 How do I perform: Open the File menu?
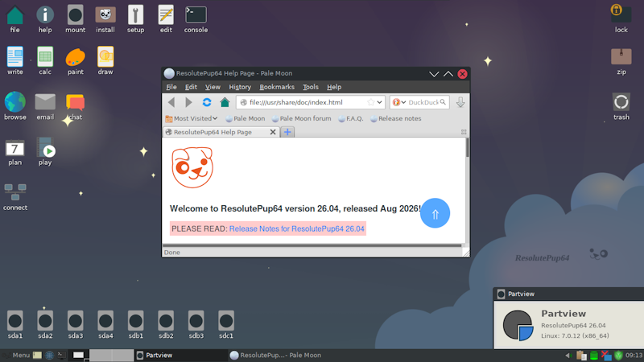click(171, 87)
